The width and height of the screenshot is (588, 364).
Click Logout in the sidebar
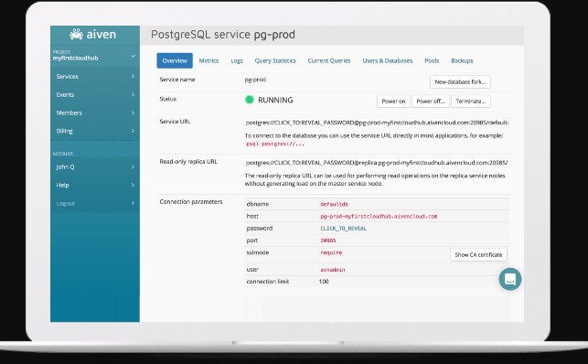pos(95,203)
